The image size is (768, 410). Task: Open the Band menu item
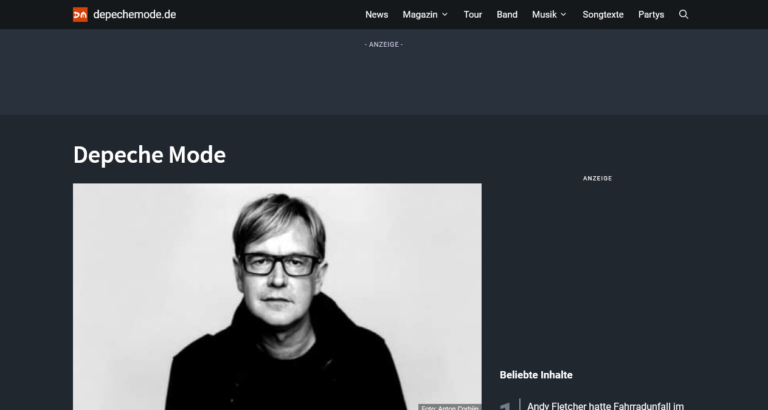(x=507, y=15)
